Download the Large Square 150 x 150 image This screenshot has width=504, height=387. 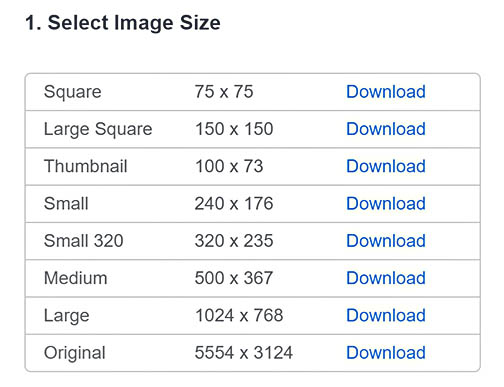386,129
